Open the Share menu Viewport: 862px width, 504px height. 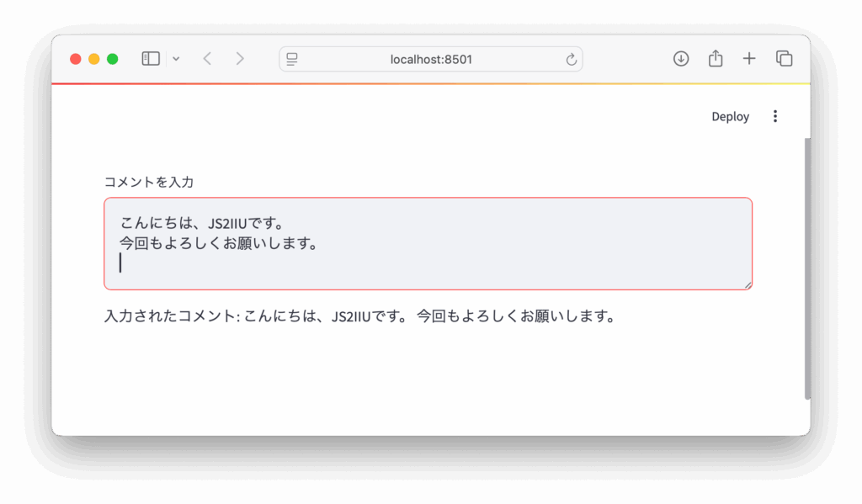(716, 59)
